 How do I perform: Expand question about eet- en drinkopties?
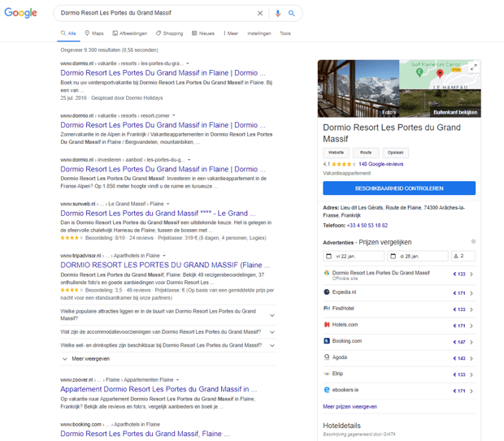coord(167,345)
